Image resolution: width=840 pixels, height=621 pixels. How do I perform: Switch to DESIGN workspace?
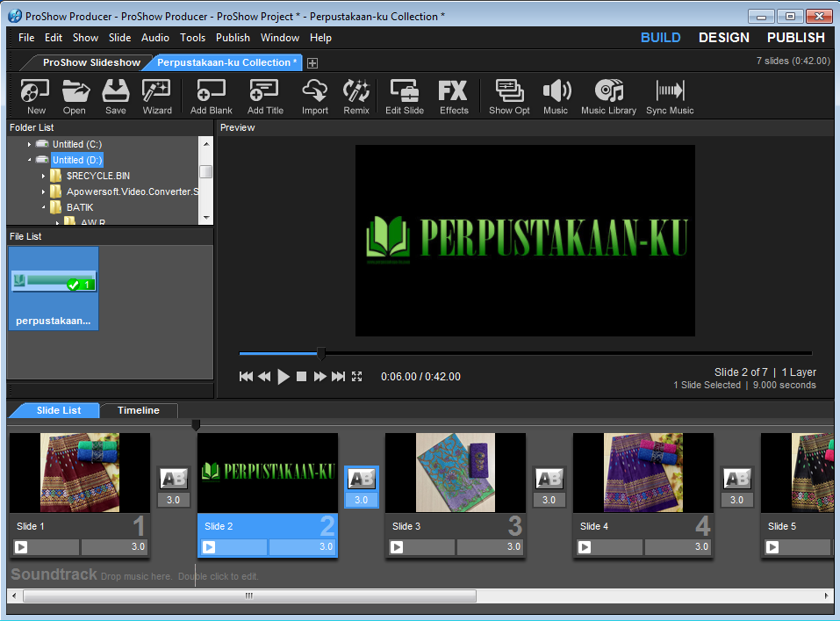(724, 38)
